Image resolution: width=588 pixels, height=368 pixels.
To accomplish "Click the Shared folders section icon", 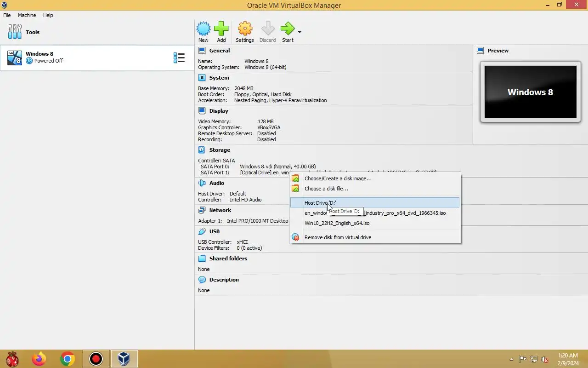I will [x=202, y=259].
